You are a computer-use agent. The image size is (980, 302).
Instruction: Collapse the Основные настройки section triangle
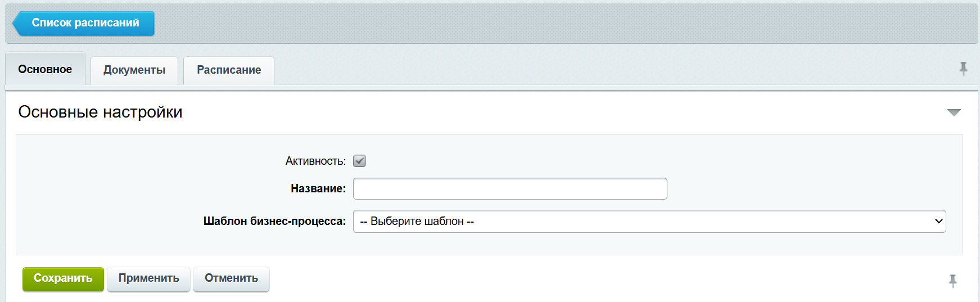point(954,112)
